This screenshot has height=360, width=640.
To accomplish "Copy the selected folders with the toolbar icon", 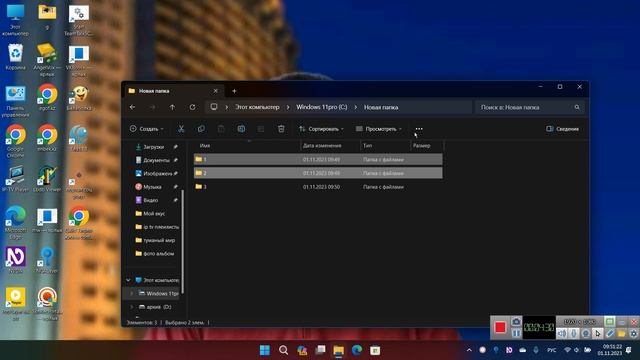I will point(201,129).
